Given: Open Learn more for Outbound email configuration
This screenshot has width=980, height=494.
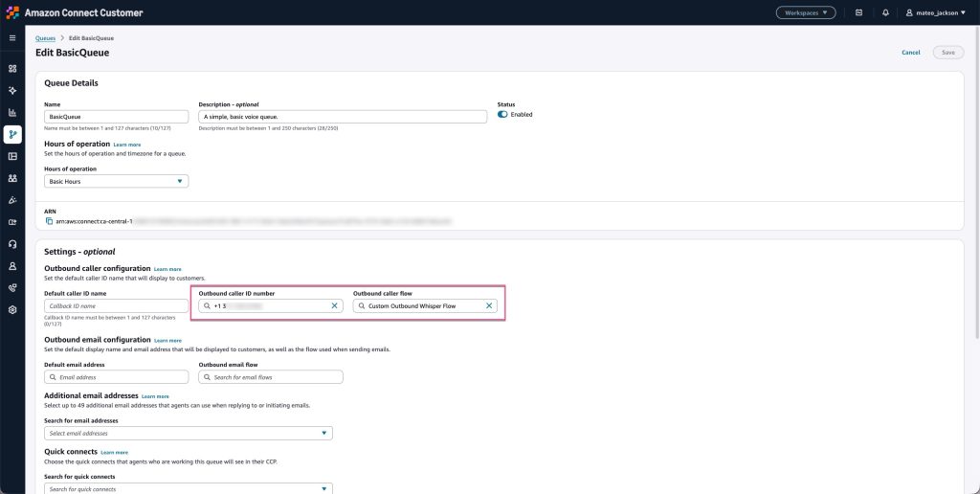Looking at the screenshot, I should pos(168,340).
